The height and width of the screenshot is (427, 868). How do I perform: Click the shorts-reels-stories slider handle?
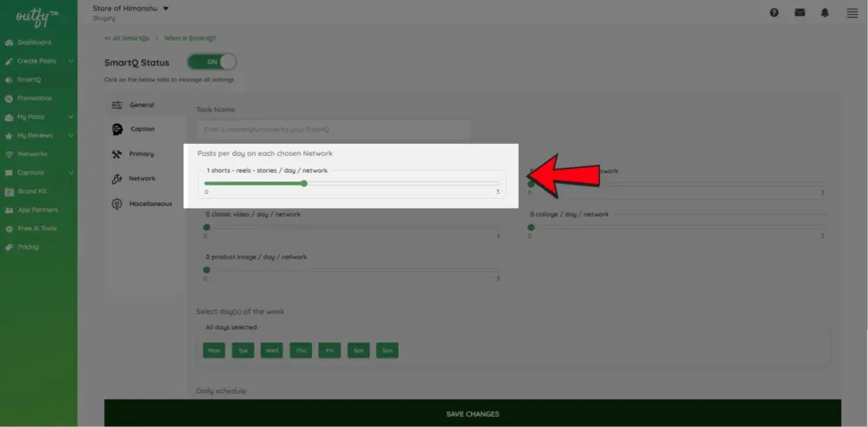(x=303, y=183)
